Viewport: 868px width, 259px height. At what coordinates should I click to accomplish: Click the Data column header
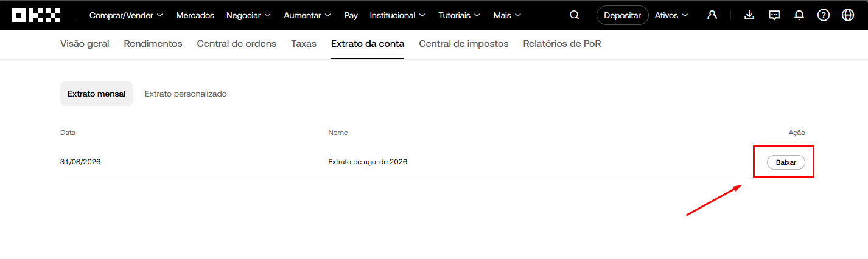68,133
